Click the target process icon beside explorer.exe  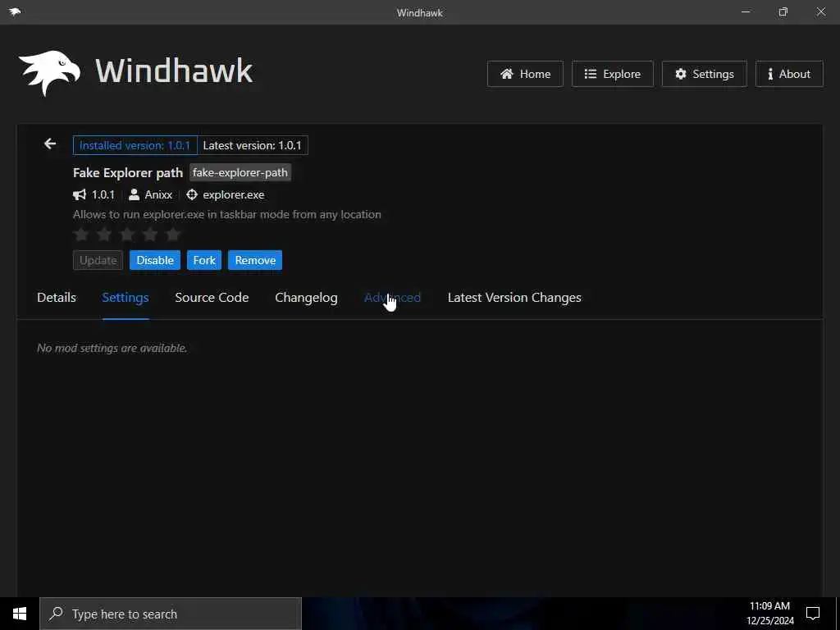(x=192, y=194)
